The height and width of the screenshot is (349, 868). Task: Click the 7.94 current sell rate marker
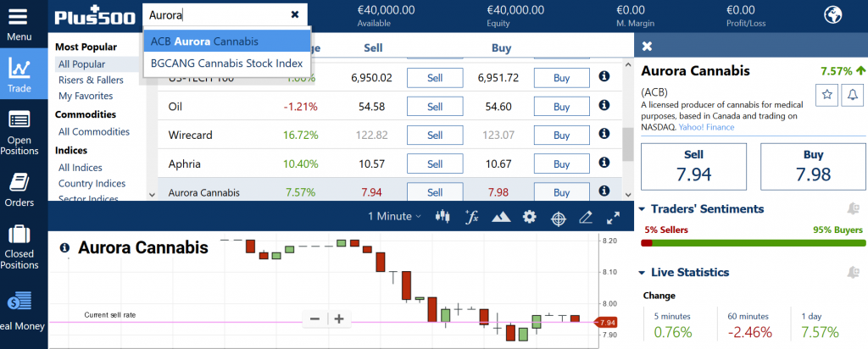coord(605,323)
